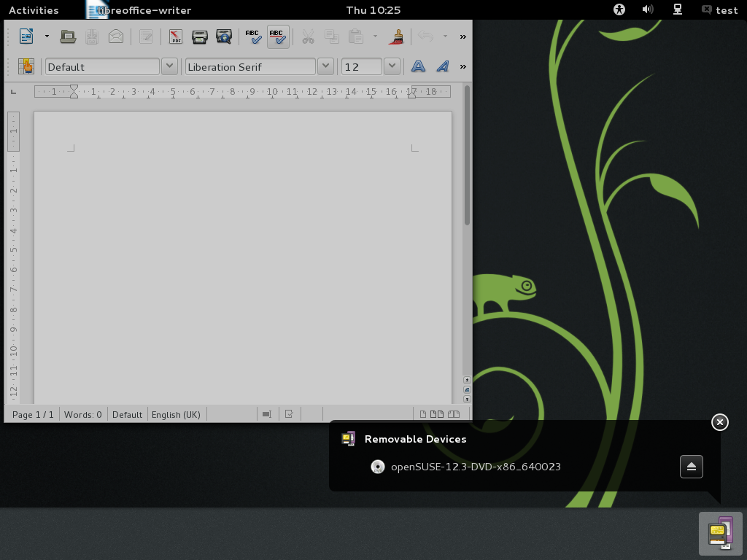Close the Removable Devices notification
747x560 pixels.
pyautogui.click(x=720, y=422)
